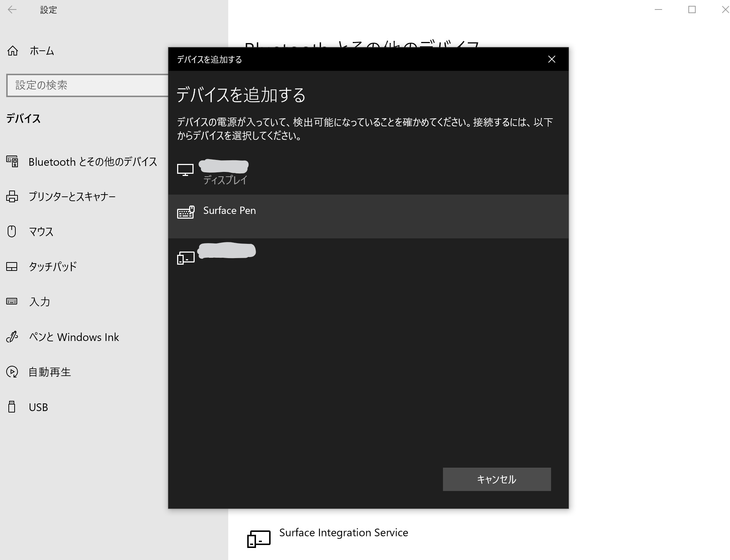This screenshot has height=560, width=730.
Task: Click the keyboard icon beside 入力
Action: pos(12,301)
